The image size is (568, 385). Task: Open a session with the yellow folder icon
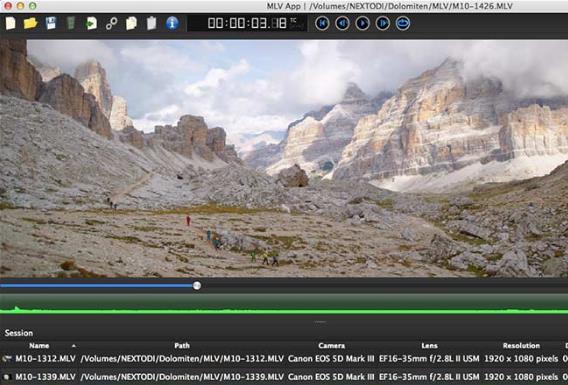(x=30, y=24)
